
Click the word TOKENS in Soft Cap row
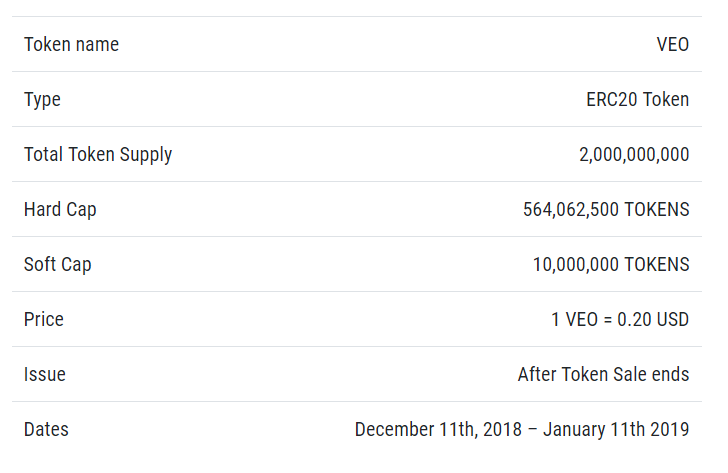click(x=656, y=265)
